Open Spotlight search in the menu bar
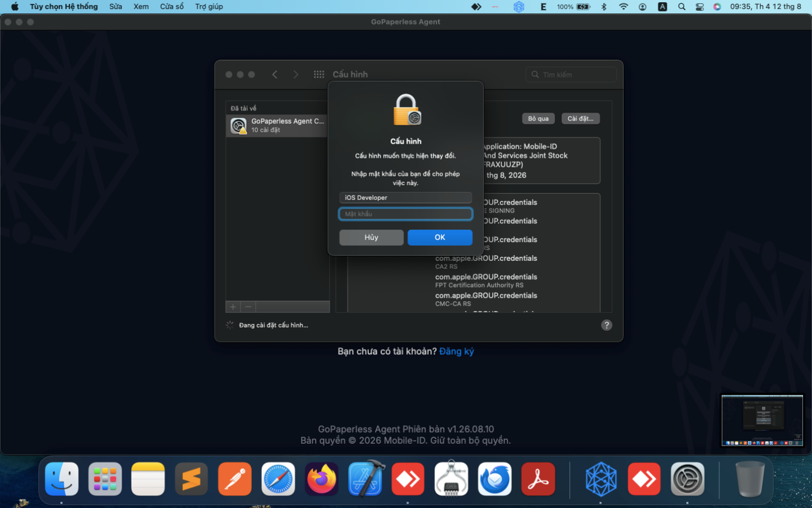The width and height of the screenshot is (812, 508). 681,7
